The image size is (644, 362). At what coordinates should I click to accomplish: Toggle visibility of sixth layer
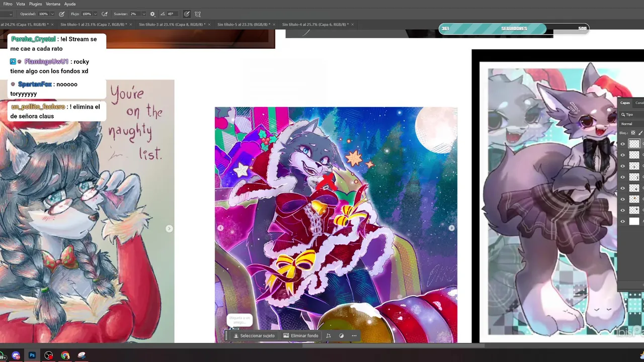[x=622, y=199]
